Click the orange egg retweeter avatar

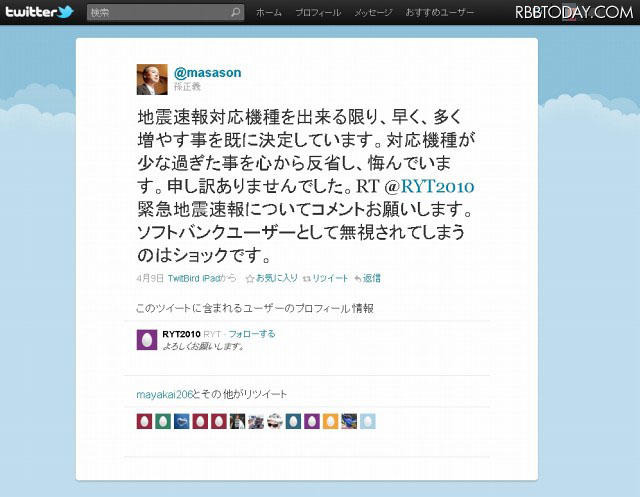pyautogui.click(x=331, y=421)
